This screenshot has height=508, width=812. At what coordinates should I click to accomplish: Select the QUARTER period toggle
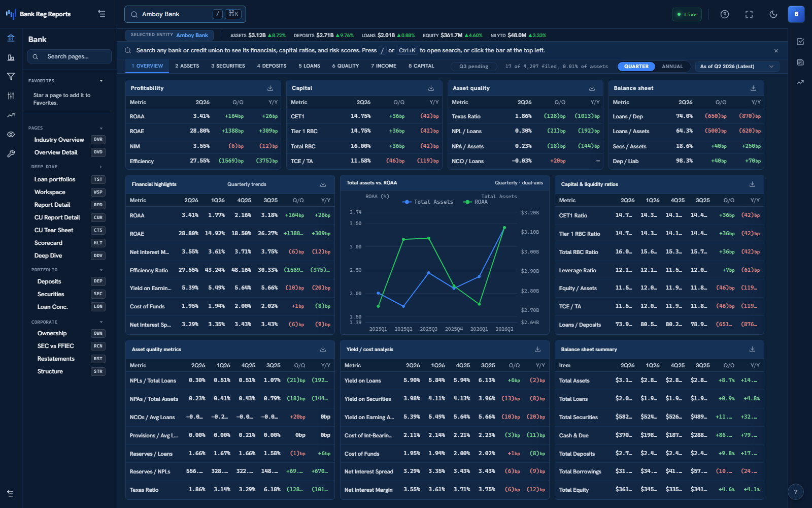[636, 67]
